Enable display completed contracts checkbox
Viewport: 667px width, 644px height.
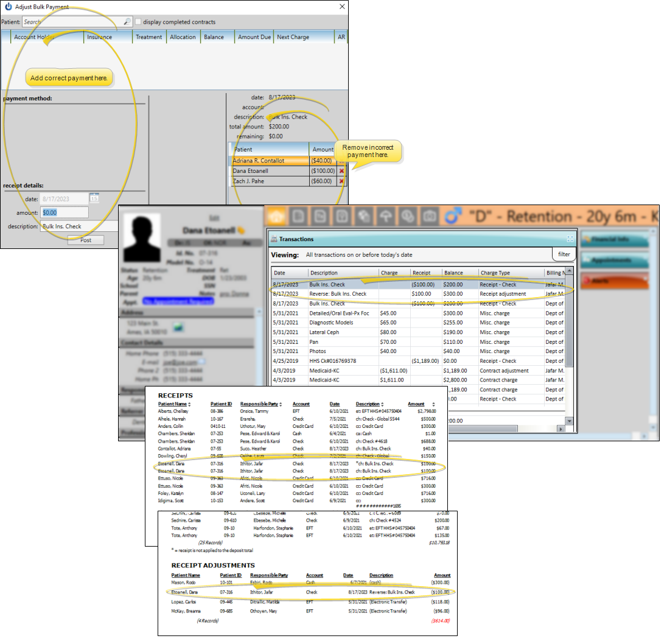coord(139,22)
